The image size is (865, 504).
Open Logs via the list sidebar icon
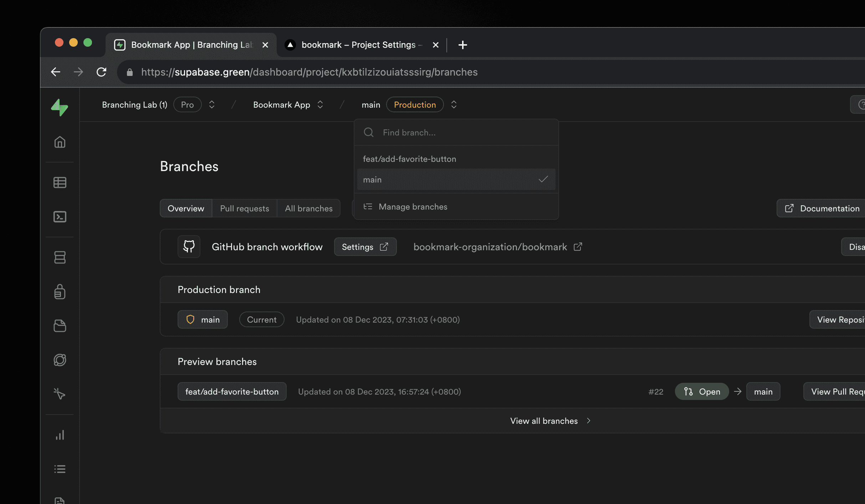(x=60, y=469)
